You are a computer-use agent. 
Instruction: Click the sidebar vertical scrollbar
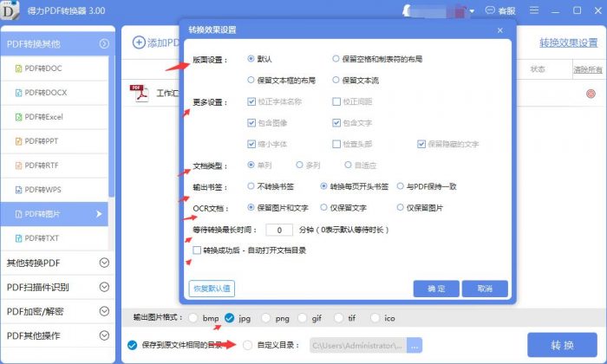coord(112,127)
